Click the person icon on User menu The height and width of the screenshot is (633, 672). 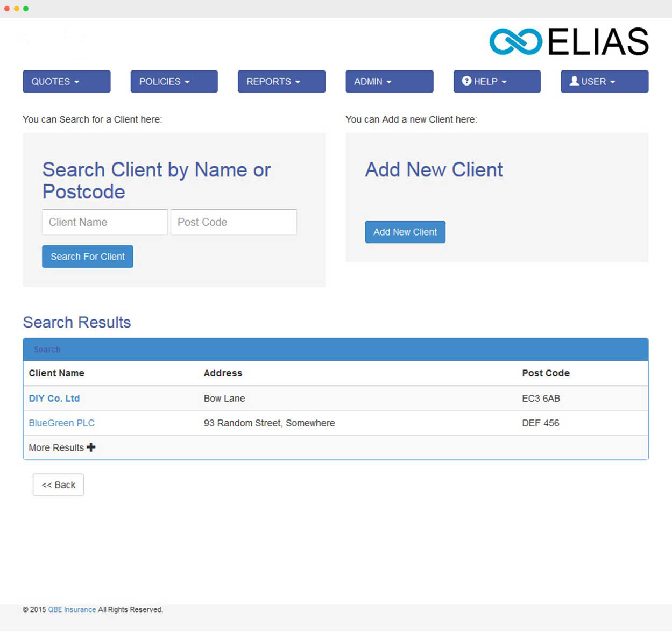(x=574, y=81)
